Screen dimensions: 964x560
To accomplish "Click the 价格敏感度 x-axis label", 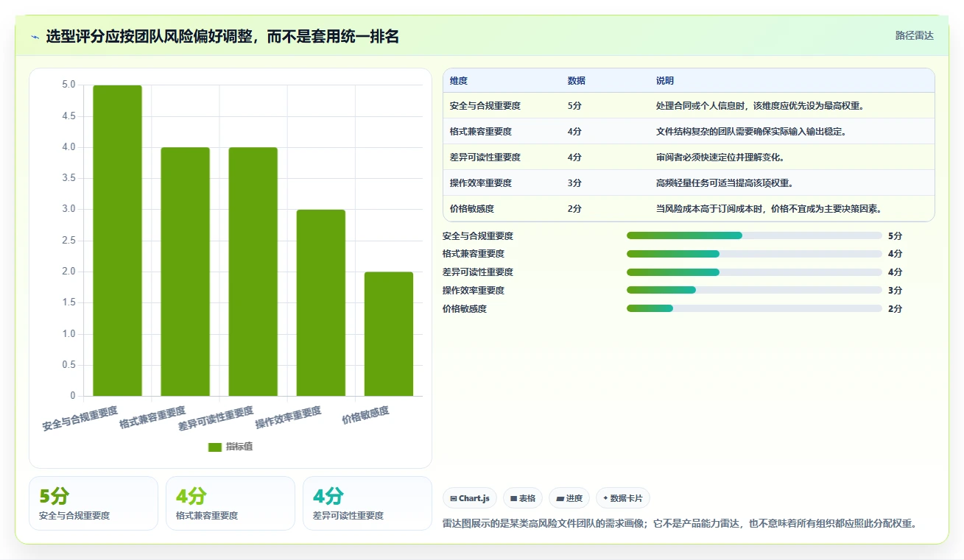I will (366, 416).
